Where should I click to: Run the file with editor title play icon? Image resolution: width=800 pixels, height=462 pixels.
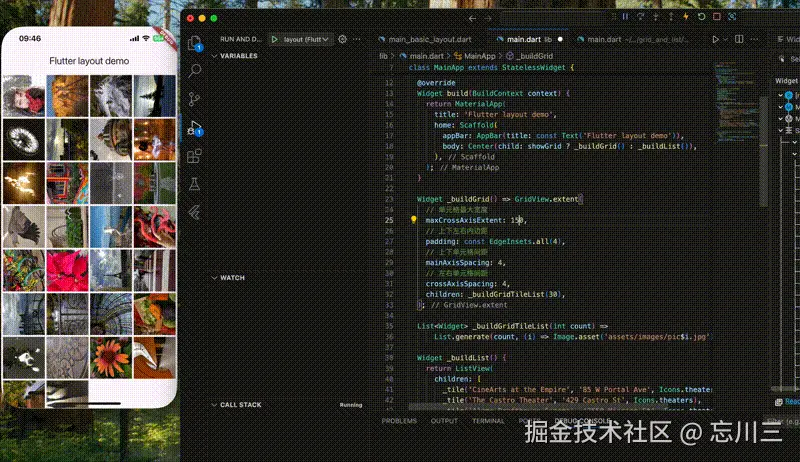pyautogui.click(x=715, y=39)
